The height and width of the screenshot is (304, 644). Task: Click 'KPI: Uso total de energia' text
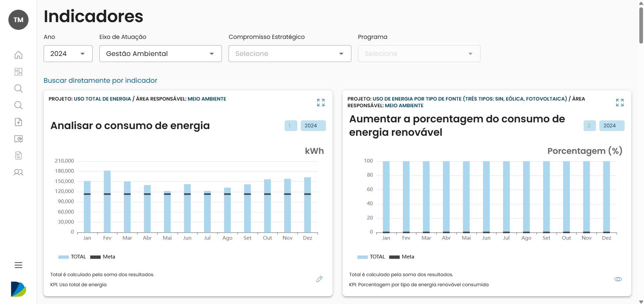[x=79, y=285]
